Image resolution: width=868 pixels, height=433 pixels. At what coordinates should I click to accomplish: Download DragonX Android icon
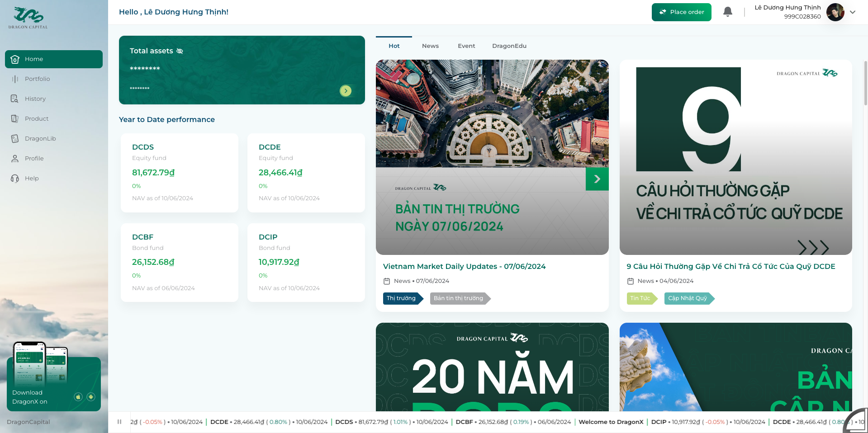(x=91, y=397)
